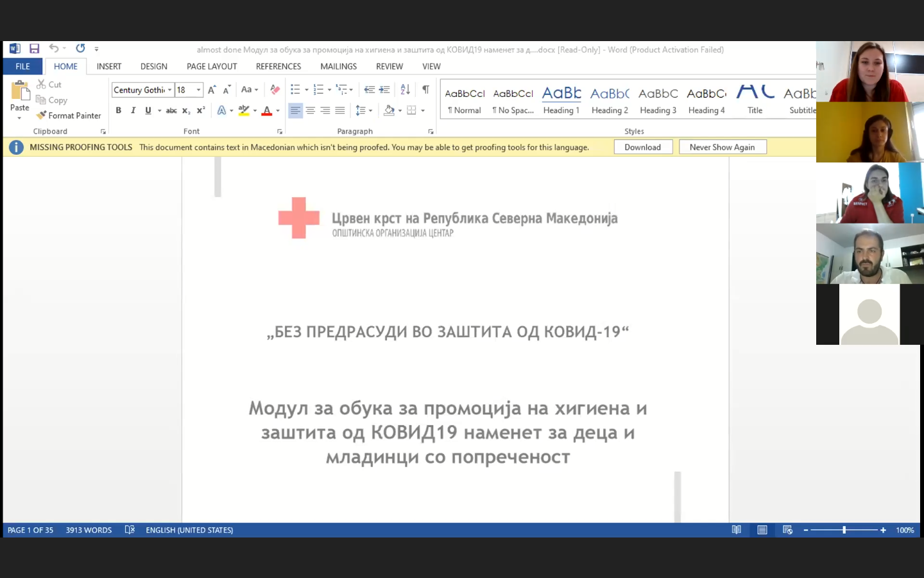Click the Format Painter tool
Screen dimensions: 924x578
[x=69, y=116]
